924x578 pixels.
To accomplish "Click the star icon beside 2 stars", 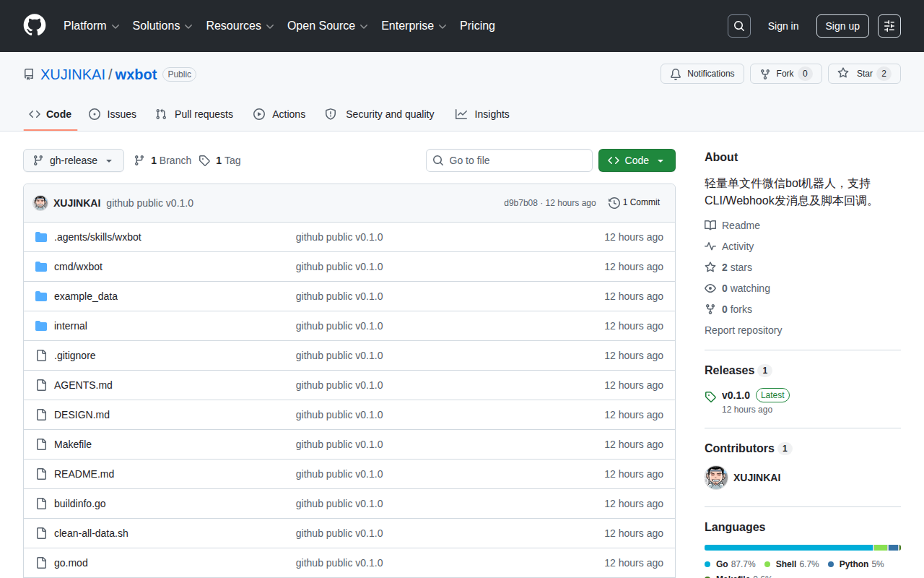I will click(710, 267).
